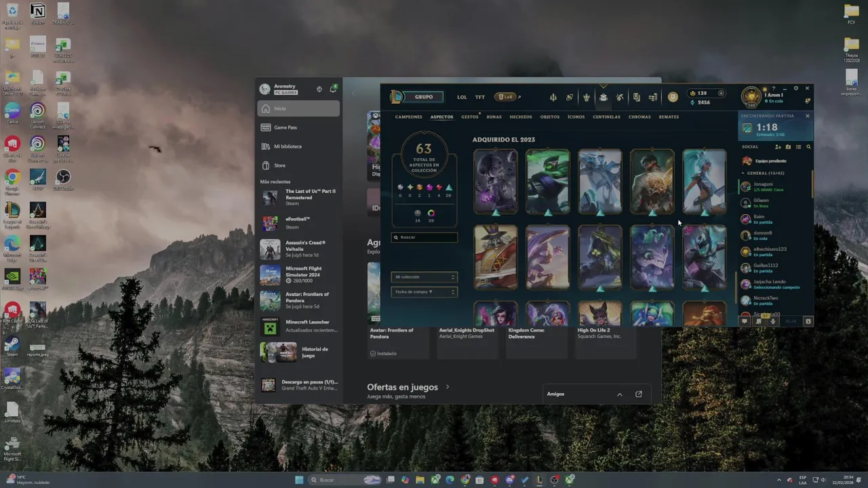
Task: Switch to the CENTINELAS tab
Action: 606,117
